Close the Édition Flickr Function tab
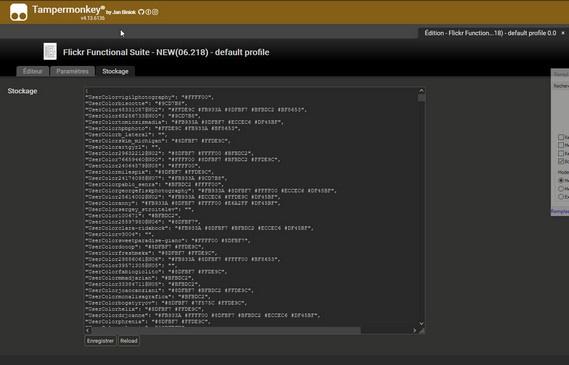 tap(563, 33)
